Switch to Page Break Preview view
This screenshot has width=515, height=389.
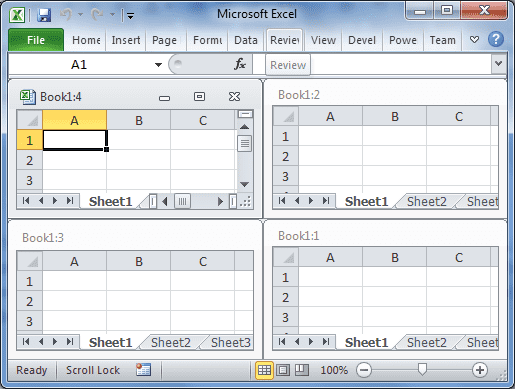point(302,370)
